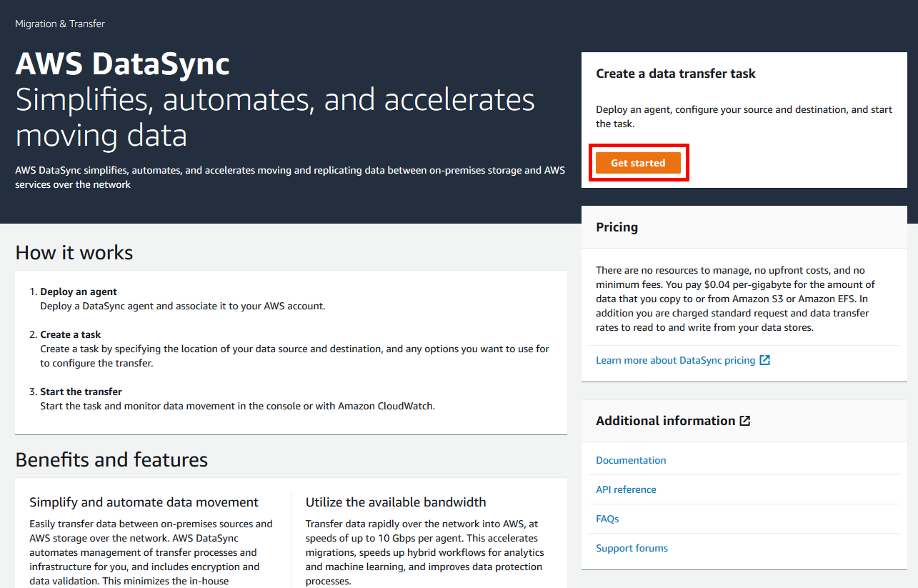This screenshot has width=918, height=588.
Task: Open the Support forums link
Action: [632, 548]
